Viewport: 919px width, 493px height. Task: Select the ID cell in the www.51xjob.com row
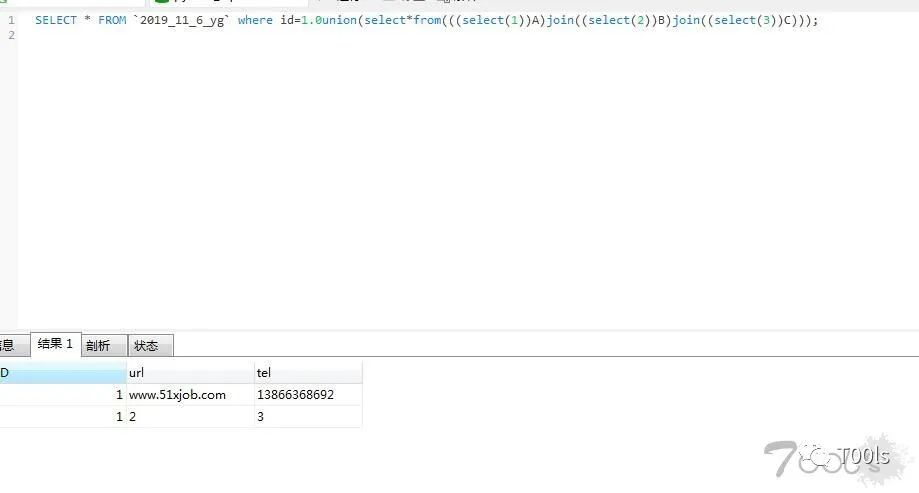point(63,395)
